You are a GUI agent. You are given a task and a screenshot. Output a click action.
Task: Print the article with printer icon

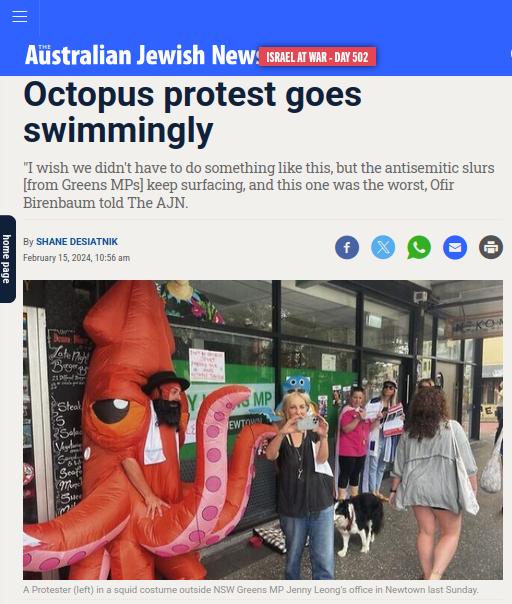[491, 247]
